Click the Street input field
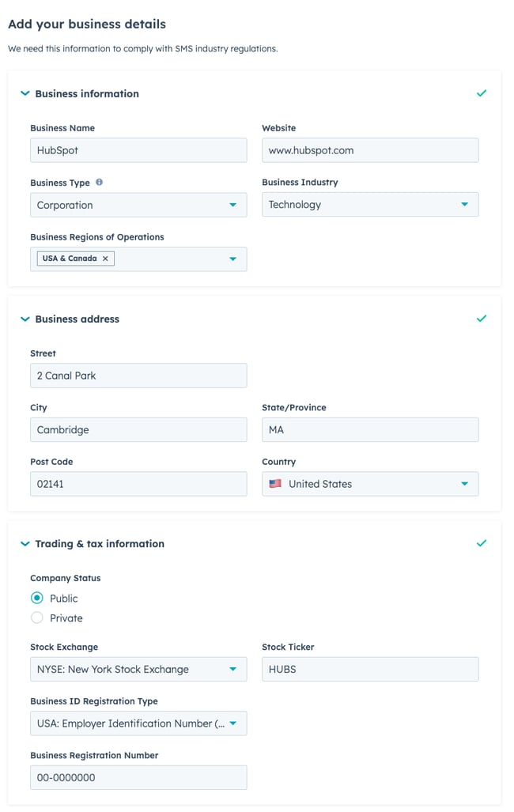Viewport: 514px width, 812px height. point(138,376)
